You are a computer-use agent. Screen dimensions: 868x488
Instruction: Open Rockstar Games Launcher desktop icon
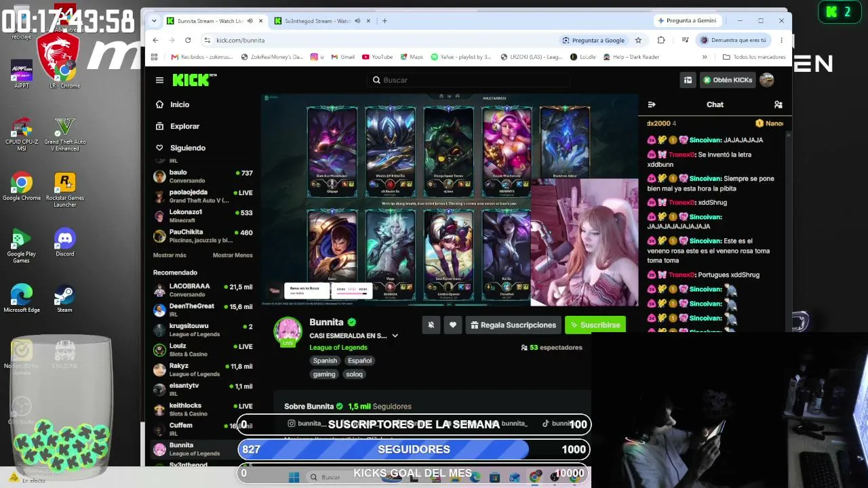click(65, 190)
